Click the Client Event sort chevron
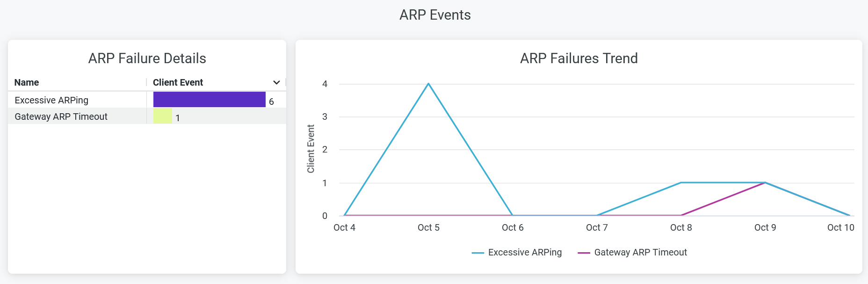Screen dimensions: 868x284 pyautogui.click(x=276, y=82)
